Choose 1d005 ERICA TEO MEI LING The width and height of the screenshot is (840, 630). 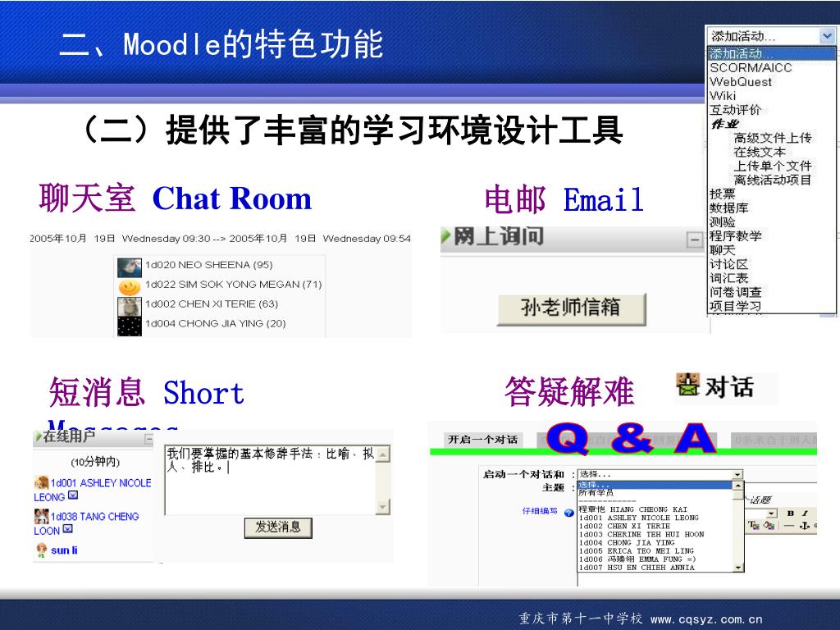coord(636,550)
